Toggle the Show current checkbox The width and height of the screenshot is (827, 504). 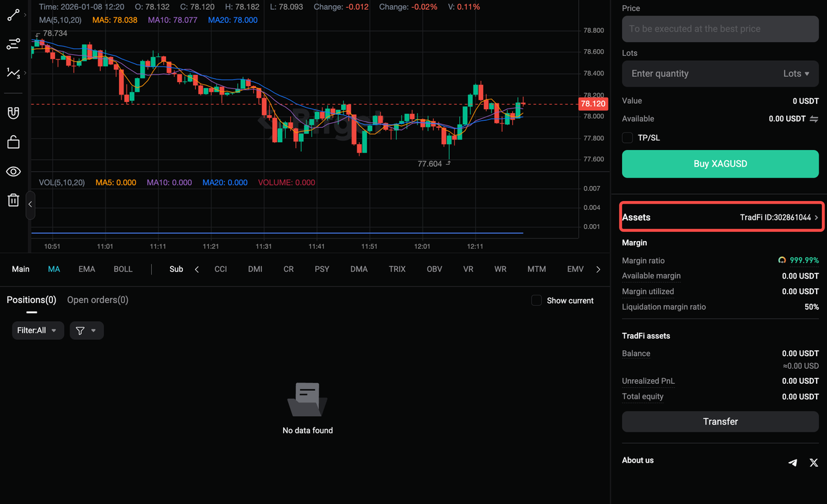pyautogui.click(x=536, y=300)
